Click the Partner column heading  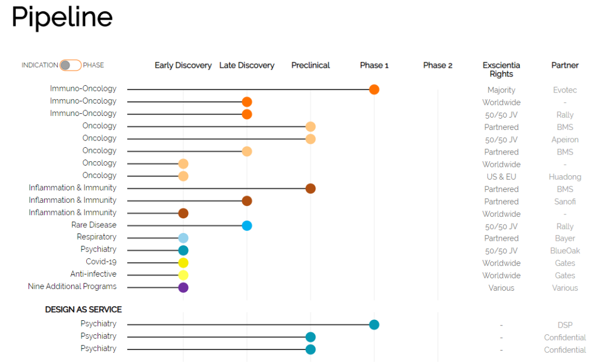[x=565, y=66]
